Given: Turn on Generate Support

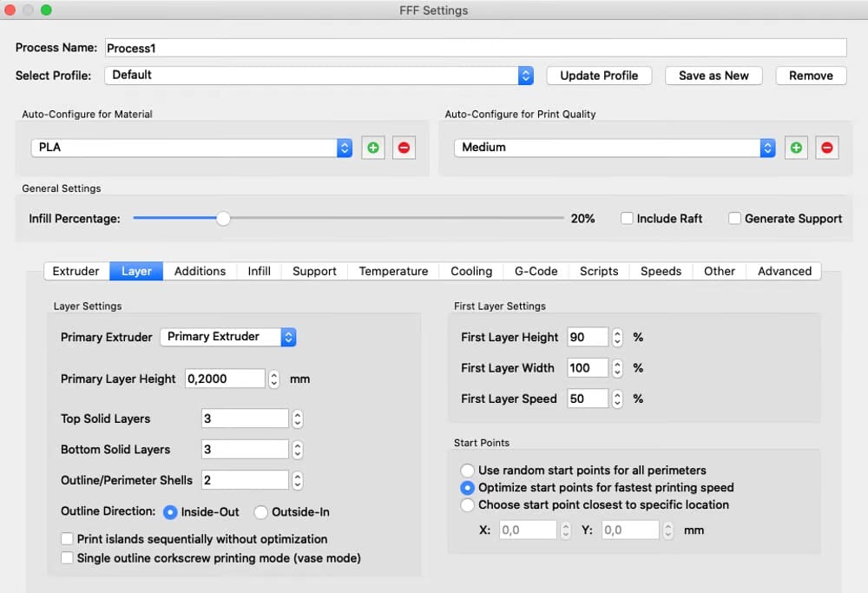Looking at the screenshot, I should 734,218.
